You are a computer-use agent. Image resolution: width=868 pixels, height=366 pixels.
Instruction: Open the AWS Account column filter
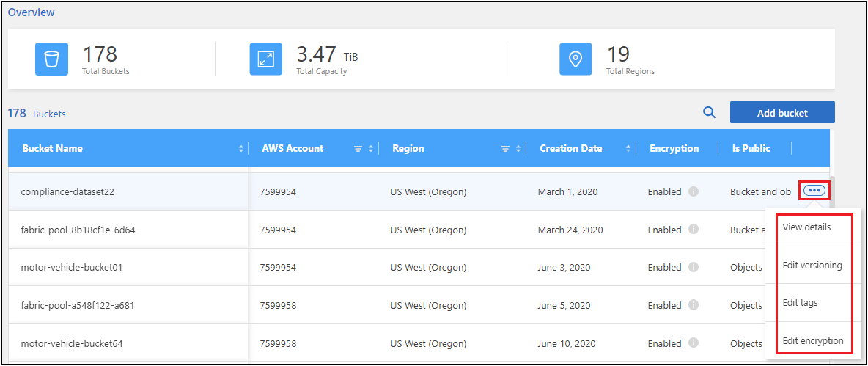(x=358, y=149)
